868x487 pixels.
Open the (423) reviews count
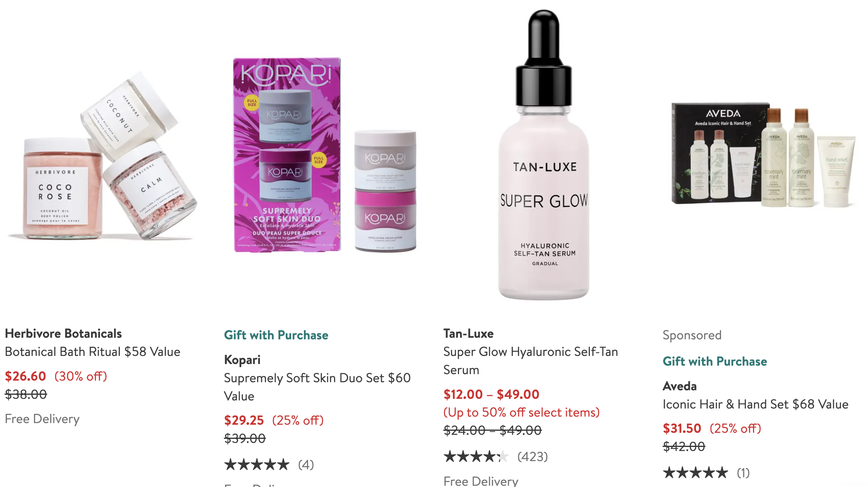tap(532, 457)
